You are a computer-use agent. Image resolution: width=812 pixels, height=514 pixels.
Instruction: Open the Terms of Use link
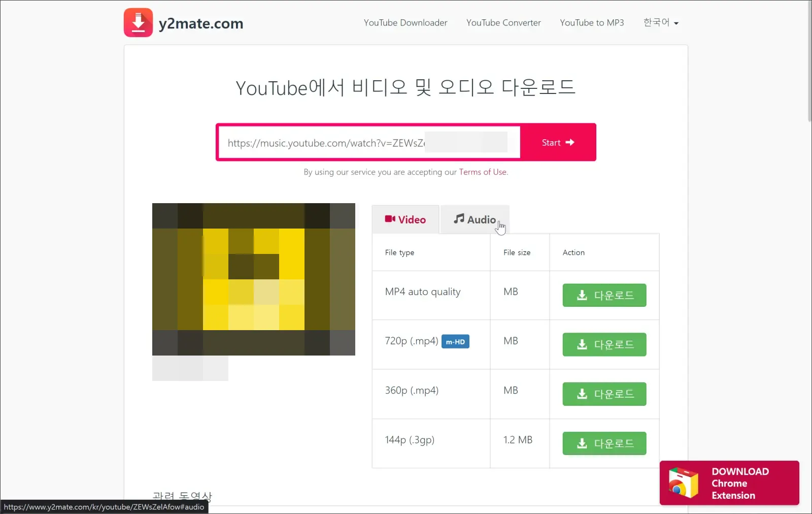[483, 172]
